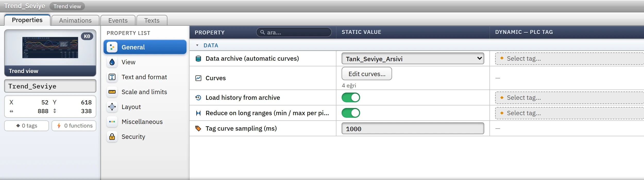Click the Tag curve sampling value field

point(413,129)
